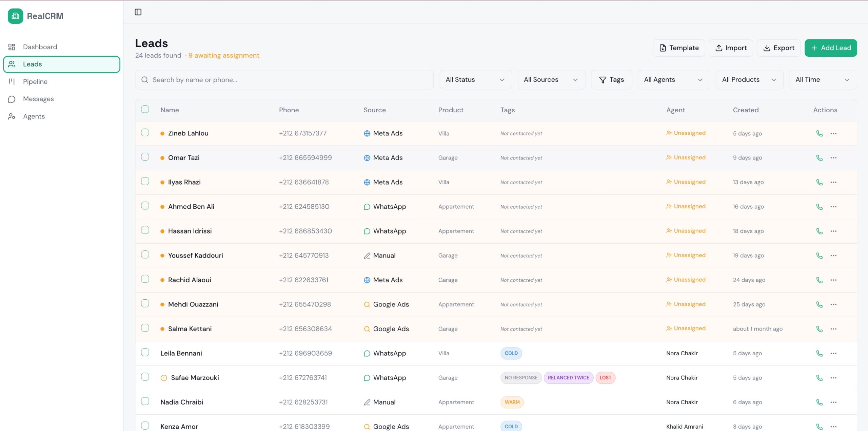Click the WARM tag on Nadia Chraibi
This screenshot has height=431, width=868.
point(512,402)
